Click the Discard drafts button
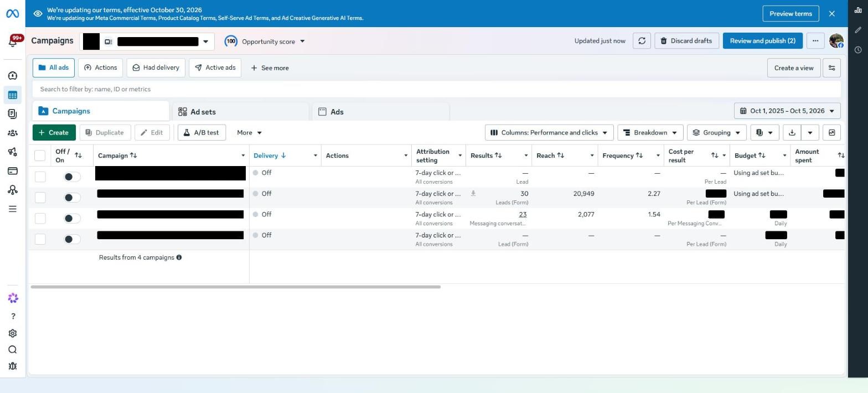The height and width of the screenshot is (393, 868). [686, 41]
